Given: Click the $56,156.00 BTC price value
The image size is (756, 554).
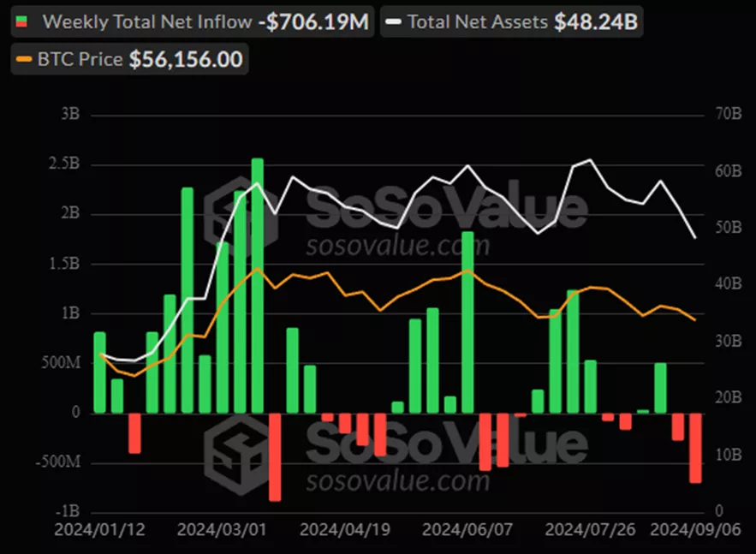Looking at the screenshot, I should (x=185, y=59).
